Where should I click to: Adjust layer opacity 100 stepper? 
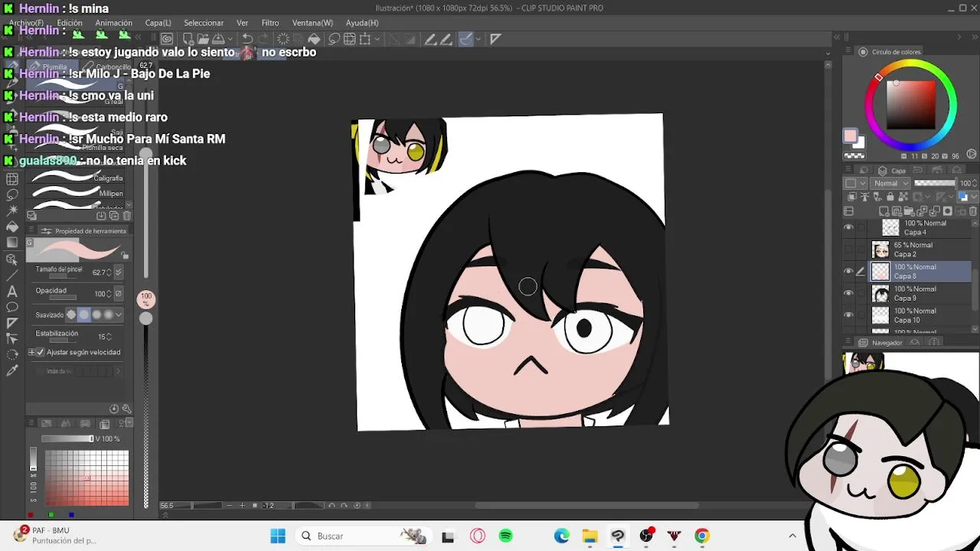click(975, 184)
